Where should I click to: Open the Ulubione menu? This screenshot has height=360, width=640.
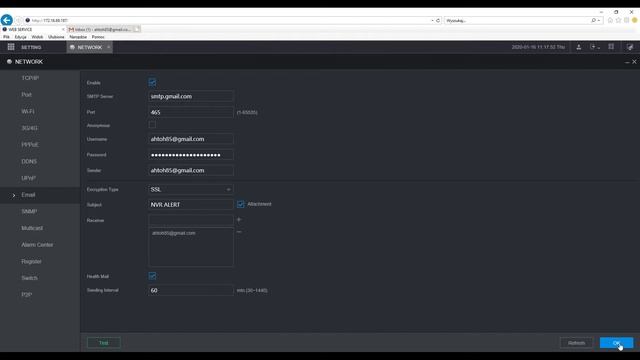56,37
